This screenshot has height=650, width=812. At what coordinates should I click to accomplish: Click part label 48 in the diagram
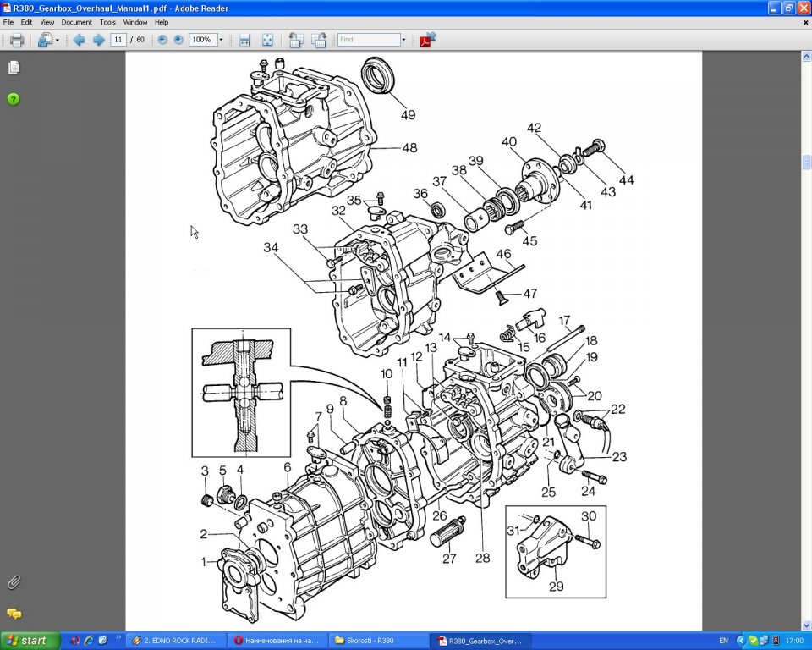click(x=409, y=148)
